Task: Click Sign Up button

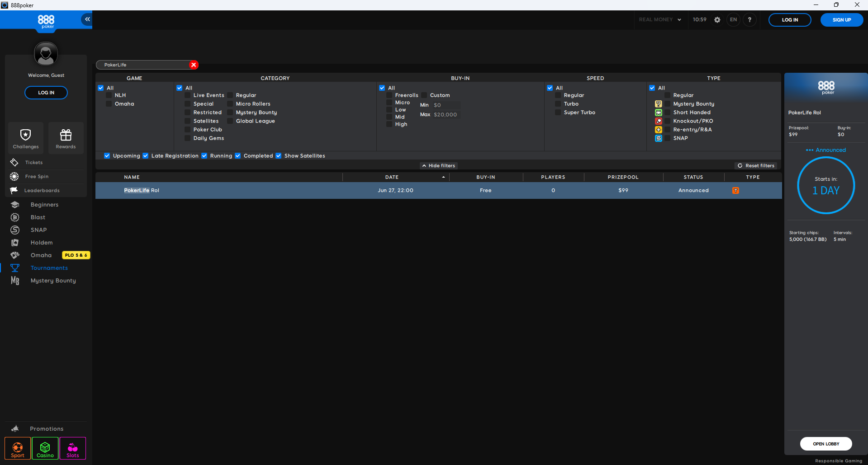Action: (x=842, y=20)
